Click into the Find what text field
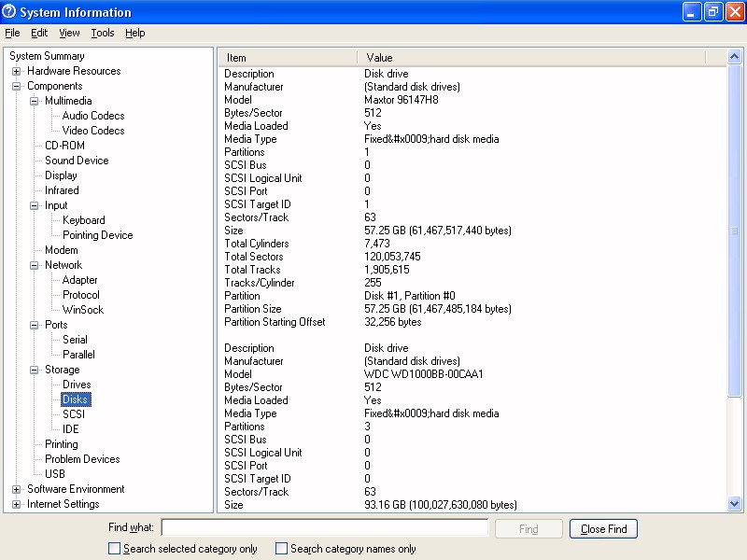The width and height of the screenshot is (747, 560). (x=324, y=528)
